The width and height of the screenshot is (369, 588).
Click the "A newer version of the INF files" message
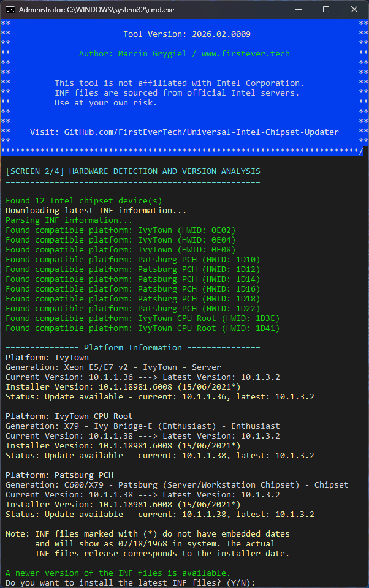coord(118,573)
